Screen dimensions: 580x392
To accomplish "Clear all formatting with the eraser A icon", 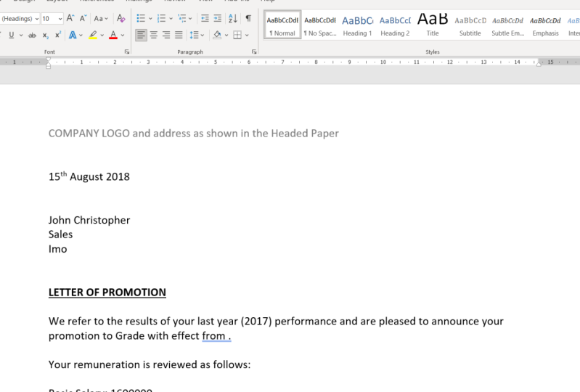I will pos(121,18).
